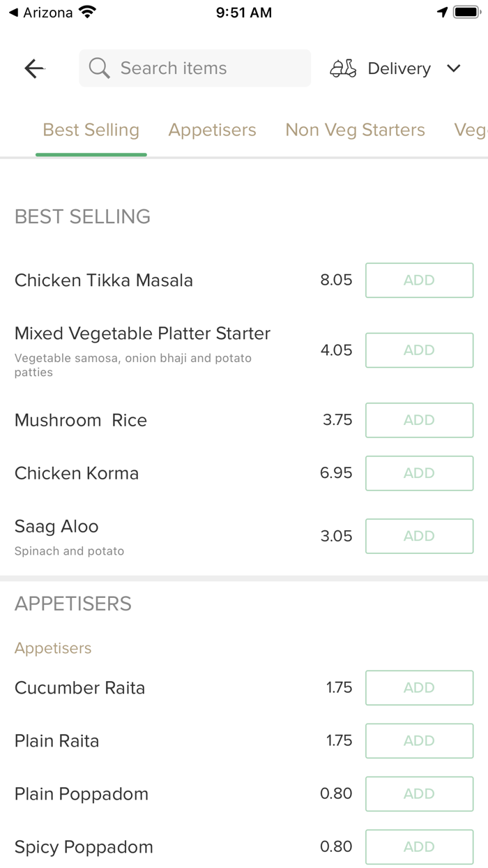Screen dimensions: 488x868
Task: Open the Delivery mode selector
Action: pos(399,68)
